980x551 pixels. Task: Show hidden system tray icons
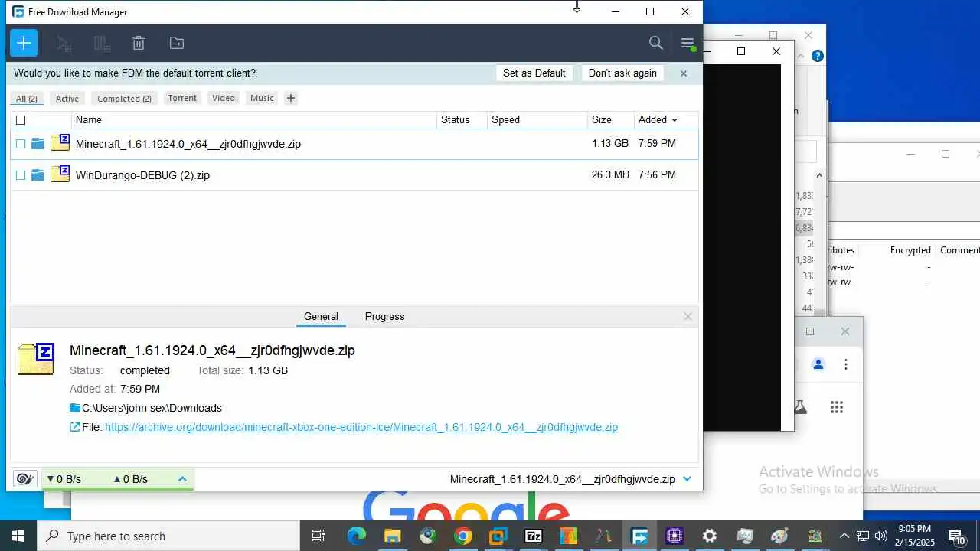(x=844, y=536)
